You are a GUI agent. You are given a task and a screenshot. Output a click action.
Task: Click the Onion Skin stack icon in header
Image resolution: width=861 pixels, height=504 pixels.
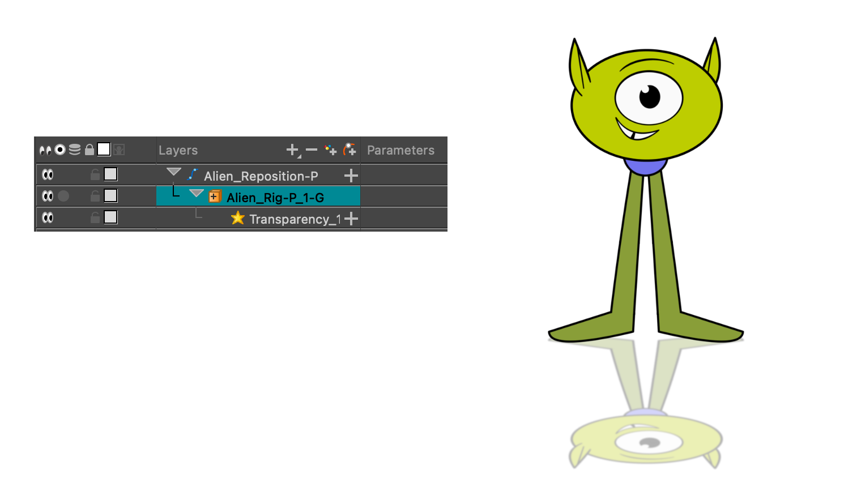[x=75, y=150]
